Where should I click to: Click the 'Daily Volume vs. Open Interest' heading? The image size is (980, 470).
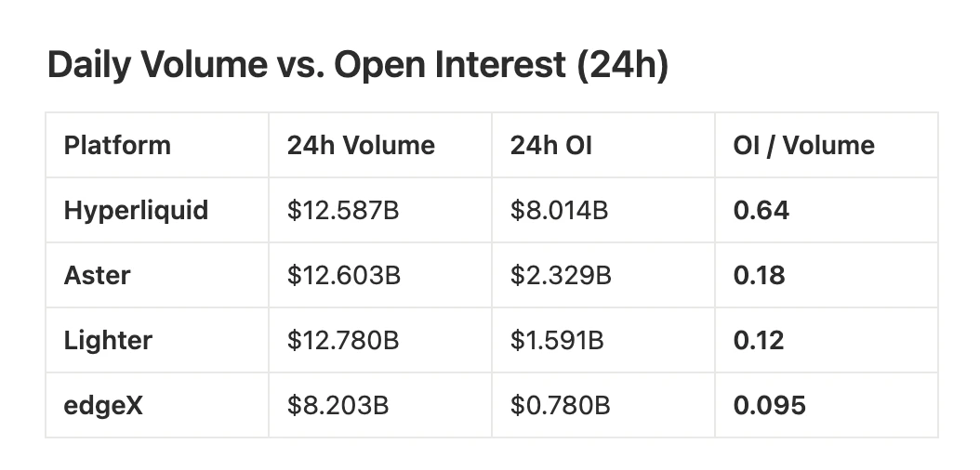[x=357, y=67]
